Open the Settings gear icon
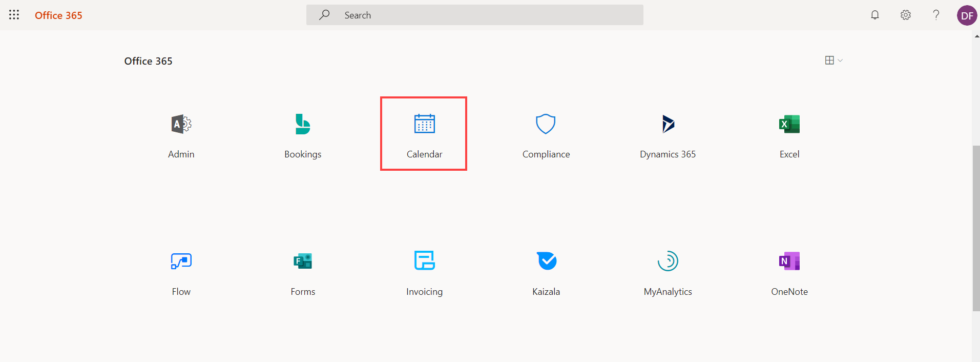The image size is (980, 362). pyautogui.click(x=906, y=15)
